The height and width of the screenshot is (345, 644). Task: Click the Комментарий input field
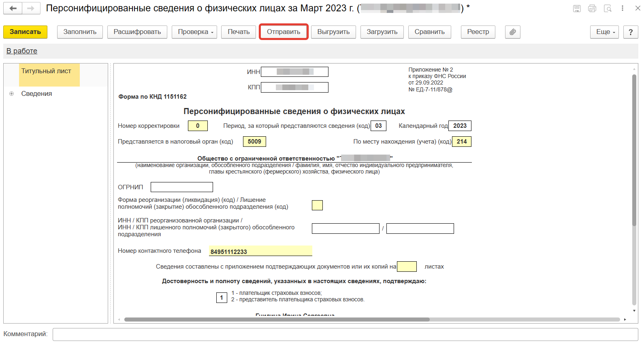[x=345, y=334]
